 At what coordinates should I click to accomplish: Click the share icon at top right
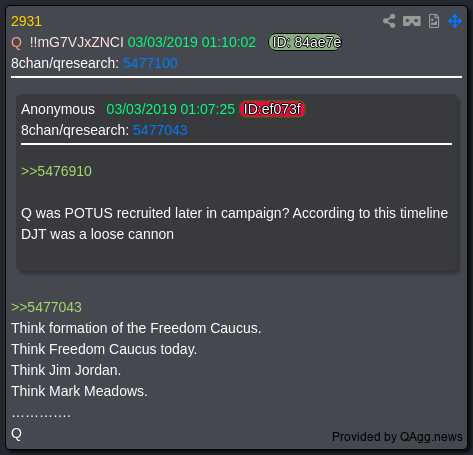click(x=389, y=21)
